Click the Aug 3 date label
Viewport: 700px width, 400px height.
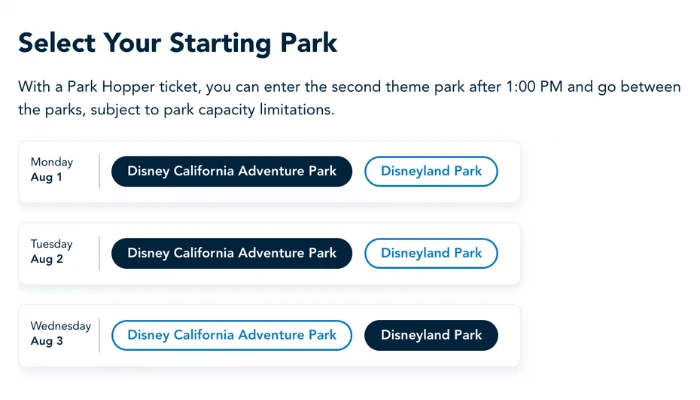[x=47, y=341]
